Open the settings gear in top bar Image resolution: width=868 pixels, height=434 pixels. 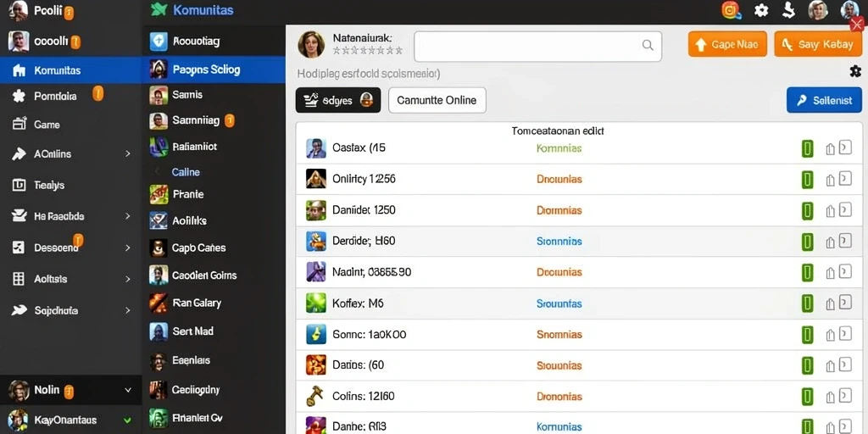[x=761, y=10]
